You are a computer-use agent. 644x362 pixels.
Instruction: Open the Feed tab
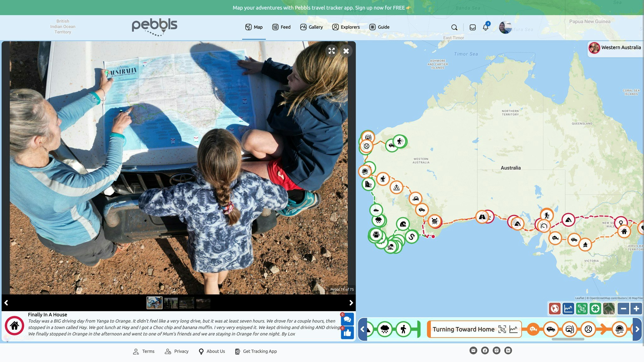[281, 27]
